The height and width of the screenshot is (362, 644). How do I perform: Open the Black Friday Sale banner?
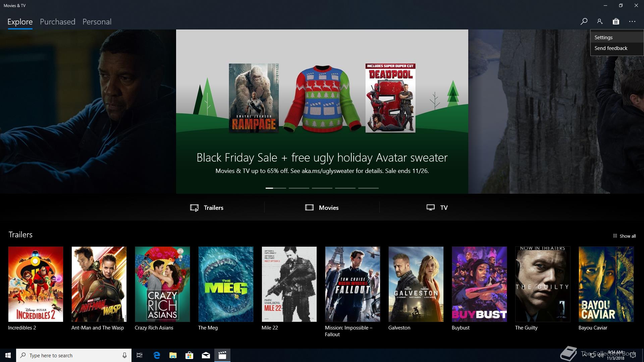(322, 112)
